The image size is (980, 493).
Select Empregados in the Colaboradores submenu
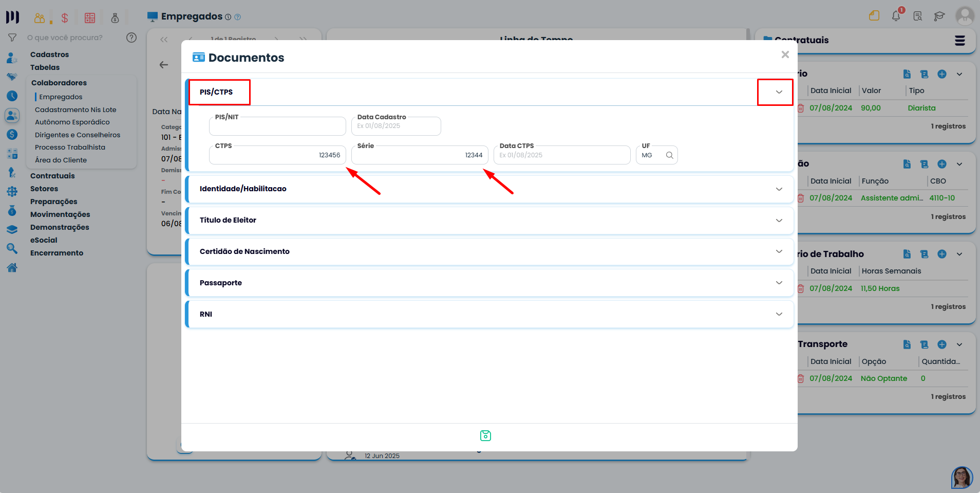point(61,97)
